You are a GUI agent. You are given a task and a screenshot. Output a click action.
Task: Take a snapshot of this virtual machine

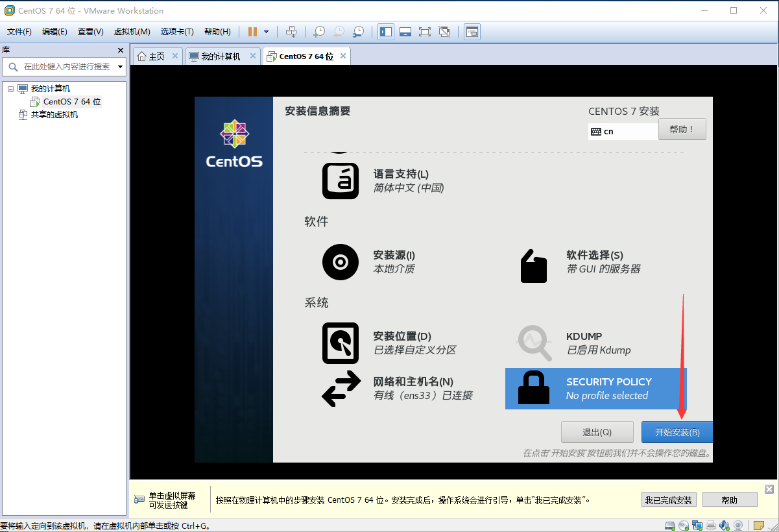click(319, 32)
